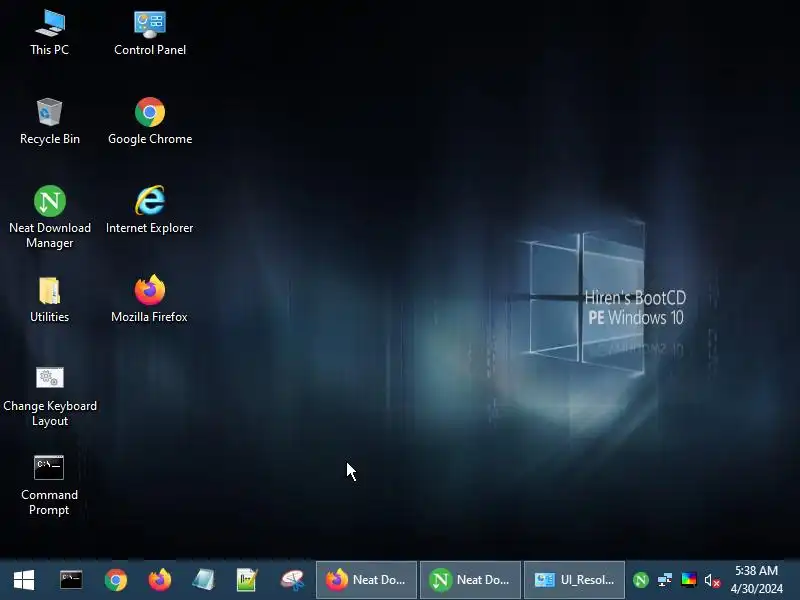Open Control Panel desktop shortcut
The image size is (800, 600).
tap(149, 32)
